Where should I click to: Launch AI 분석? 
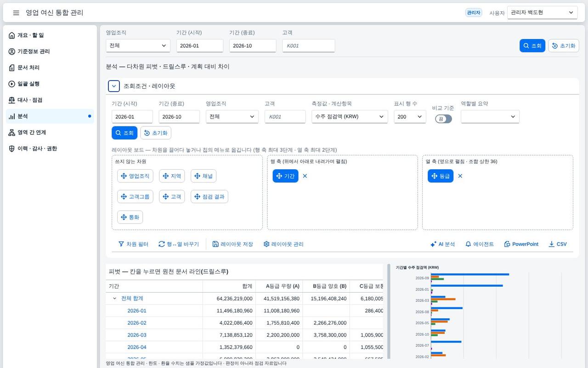442,244
